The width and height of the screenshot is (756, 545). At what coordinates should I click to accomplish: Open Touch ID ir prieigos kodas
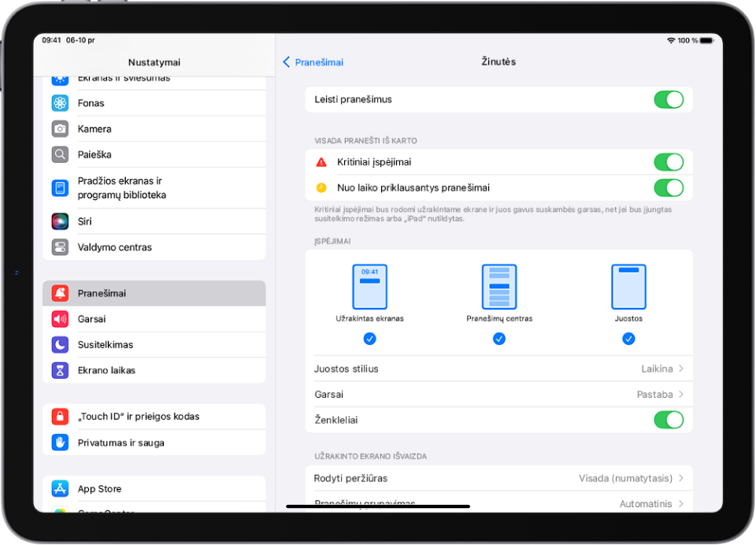154,416
